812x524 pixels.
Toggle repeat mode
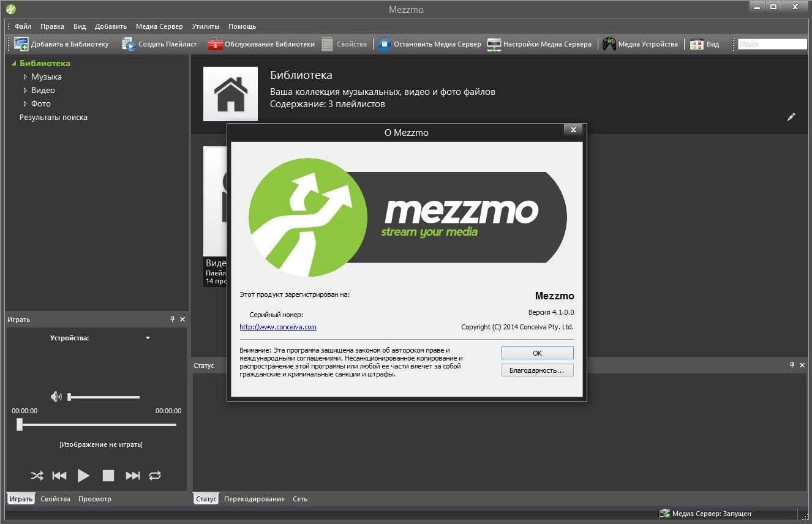point(155,476)
